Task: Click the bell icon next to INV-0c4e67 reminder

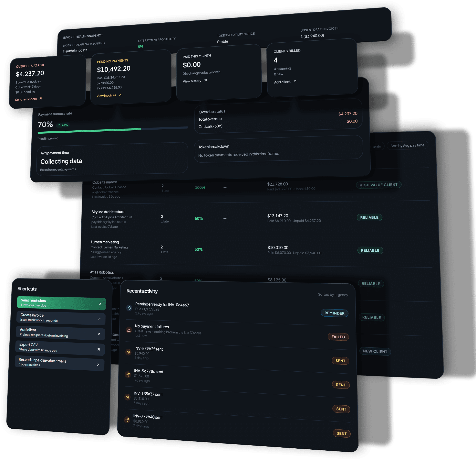Action: (129, 308)
